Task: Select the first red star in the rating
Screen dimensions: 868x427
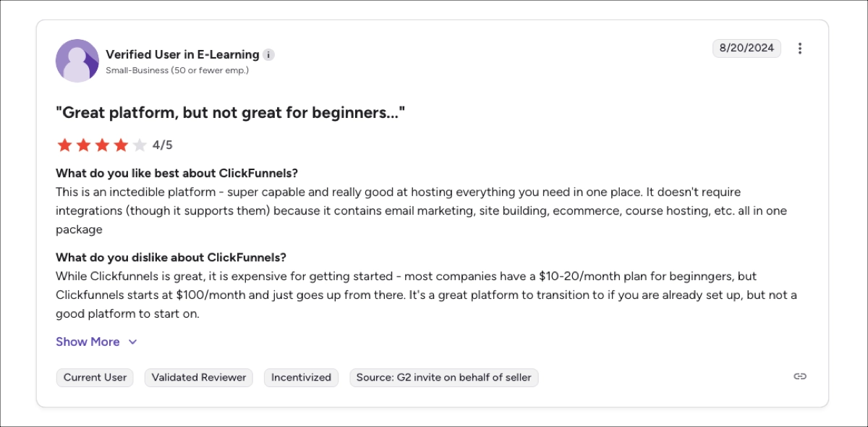Action: pyautogui.click(x=64, y=145)
